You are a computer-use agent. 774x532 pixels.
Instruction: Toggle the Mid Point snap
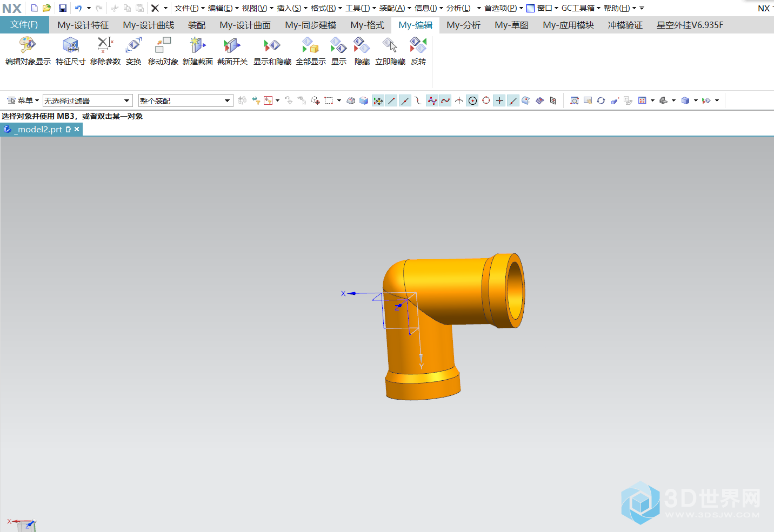click(x=405, y=100)
